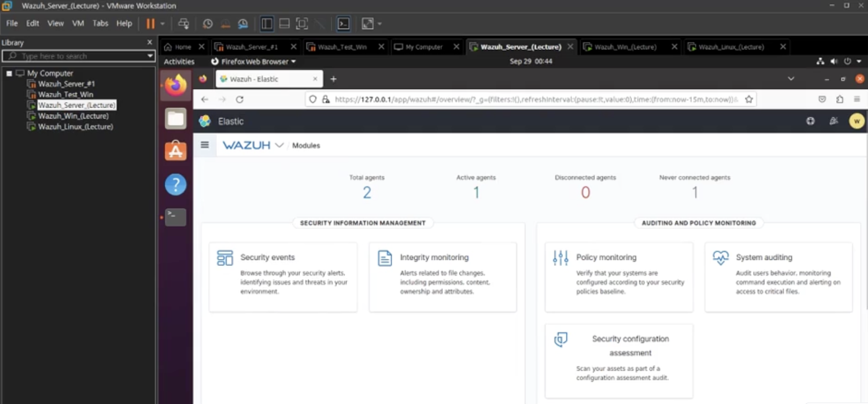This screenshot has height=404, width=868.
Task: Launch Firefox from the Ubuntu dock
Action: pyautogui.click(x=176, y=85)
